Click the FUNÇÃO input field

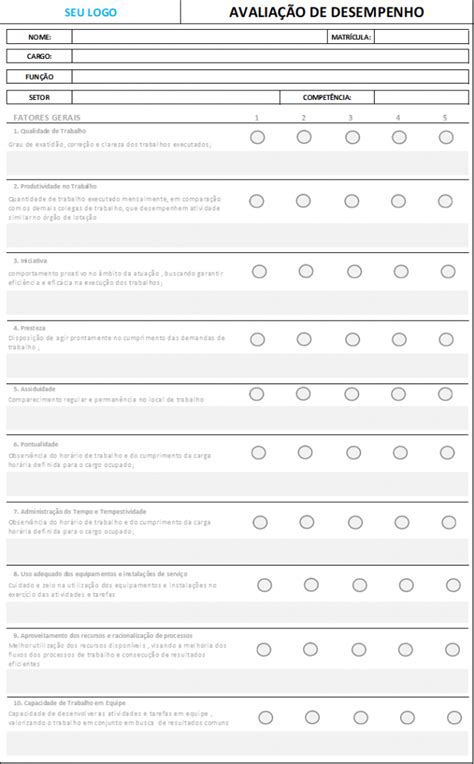(x=270, y=76)
